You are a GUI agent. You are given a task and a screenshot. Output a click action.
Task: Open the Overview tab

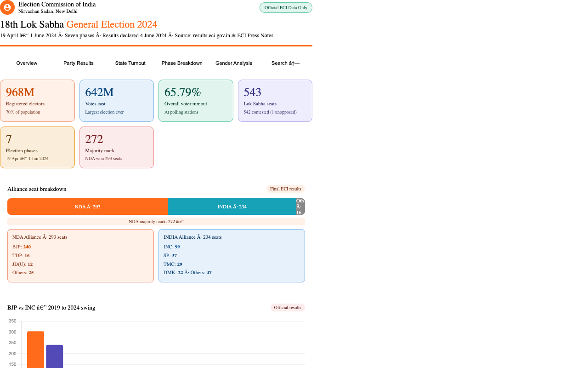[27, 63]
